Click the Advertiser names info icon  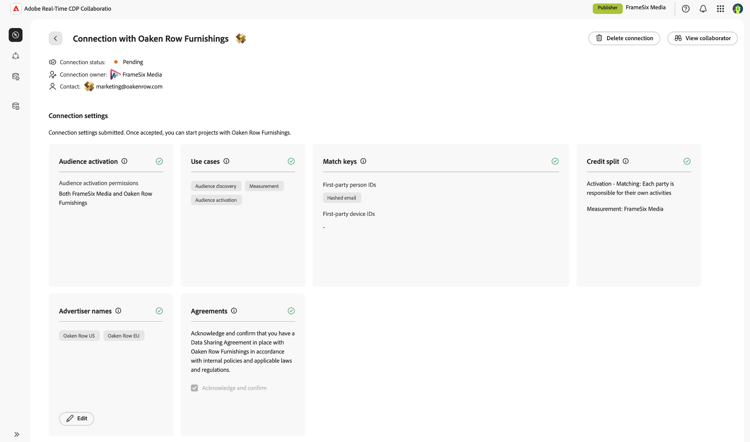click(118, 311)
